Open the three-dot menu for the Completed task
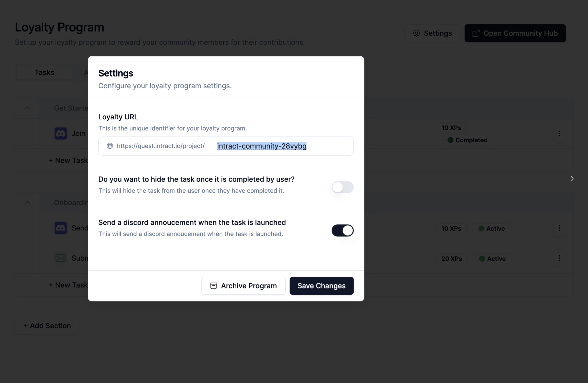 (559, 134)
